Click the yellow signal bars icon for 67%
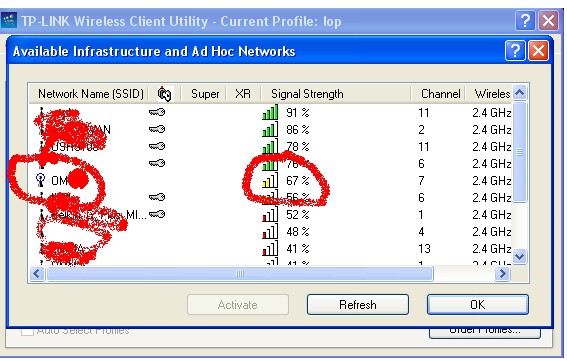The image size is (567, 361). coord(270,180)
